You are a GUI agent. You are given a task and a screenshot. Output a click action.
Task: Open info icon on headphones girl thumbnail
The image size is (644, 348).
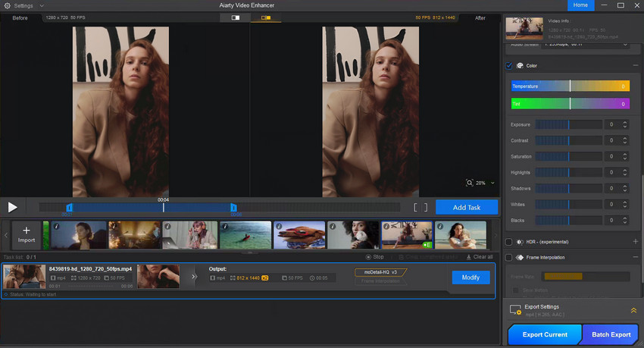point(167,227)
